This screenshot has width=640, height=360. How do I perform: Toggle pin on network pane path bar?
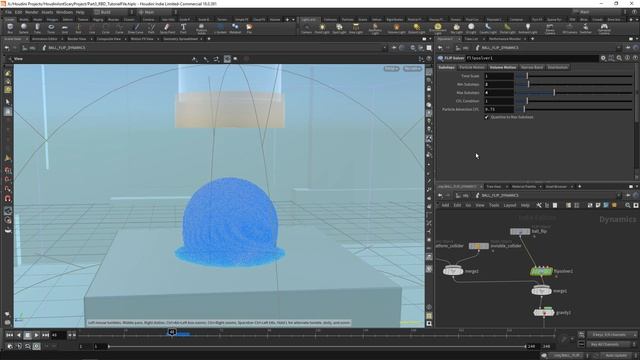pyautogui.click(x=628, y=196)
